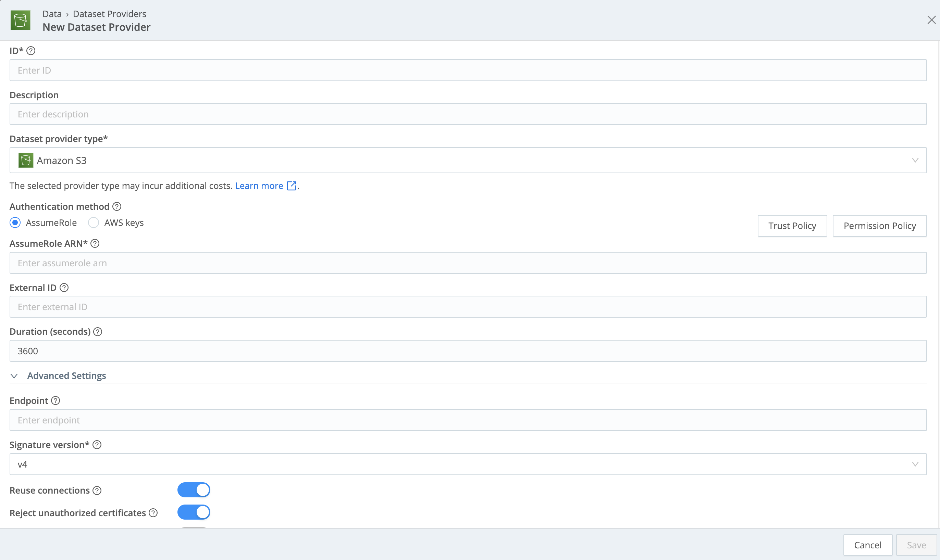Click the Permission Policy button
Screen dimensions: 940x560
point(880,225)
